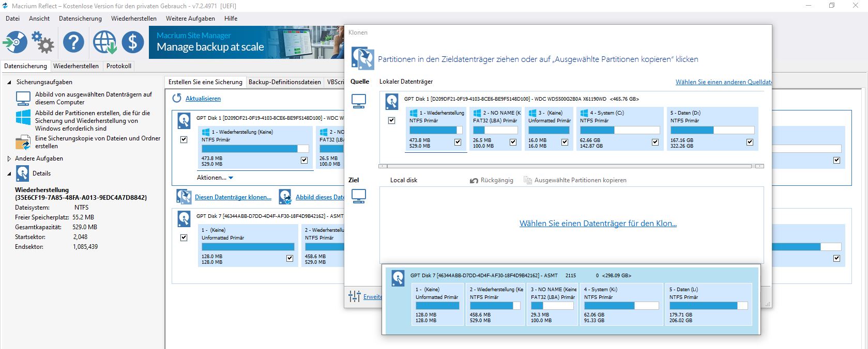Click disk image icon left of 'Abbild dieses Dat'
The image size is (868, 349).
click(x=285, y=197)
